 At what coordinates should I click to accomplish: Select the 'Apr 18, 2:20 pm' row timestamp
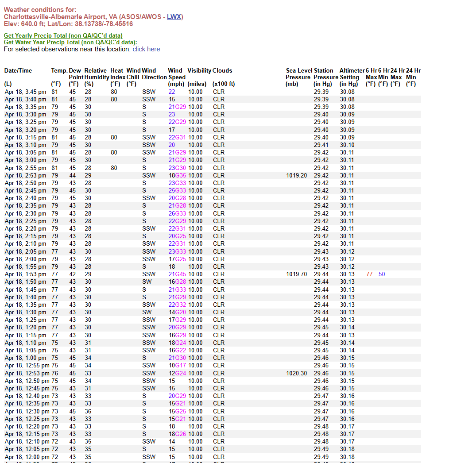pos(26,229)
